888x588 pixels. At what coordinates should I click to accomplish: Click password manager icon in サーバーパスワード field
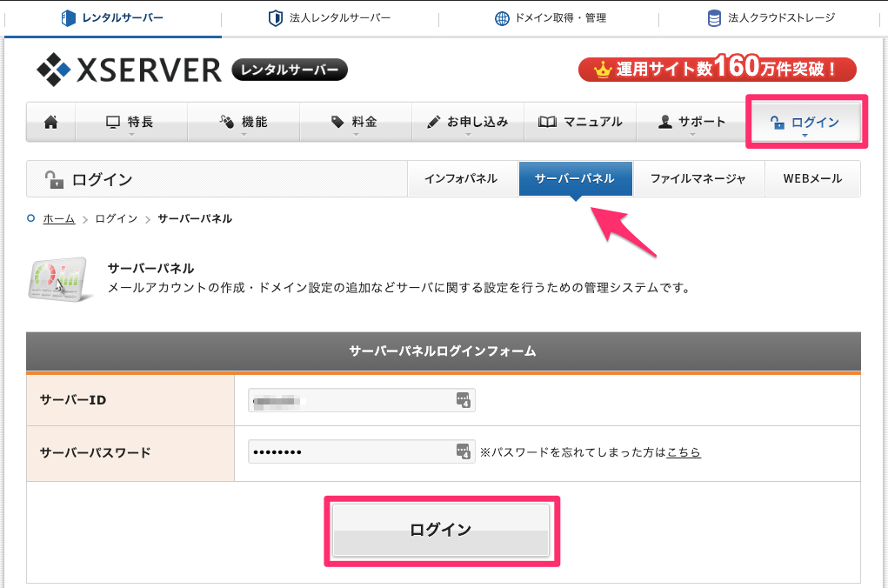[x=464, y=451]
